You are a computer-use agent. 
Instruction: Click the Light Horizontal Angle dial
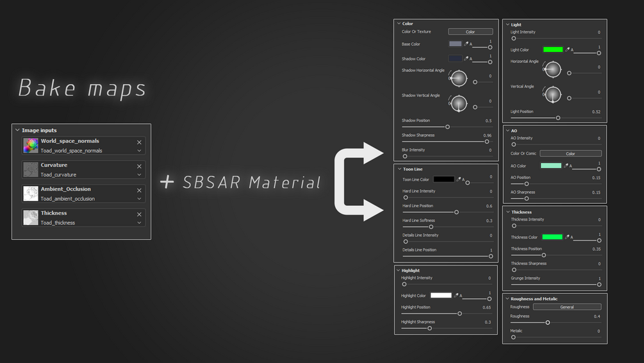(x=553, y=69)
